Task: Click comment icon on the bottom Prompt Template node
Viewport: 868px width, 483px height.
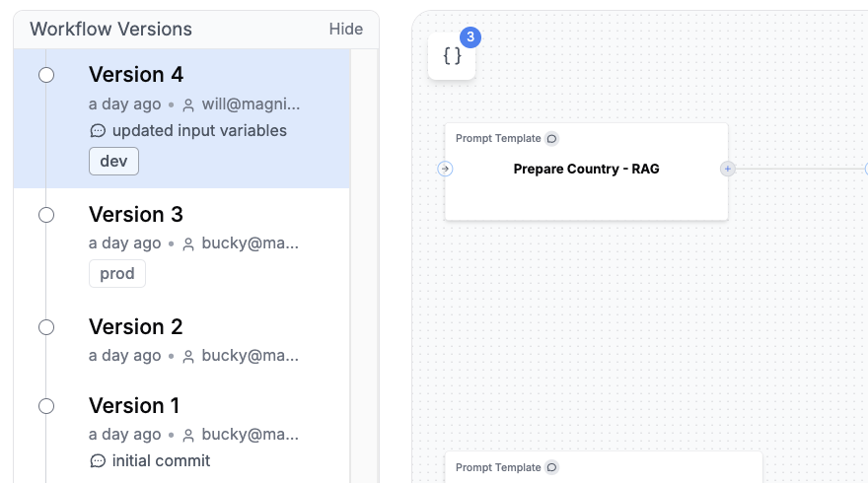Action: click(552, 467)
